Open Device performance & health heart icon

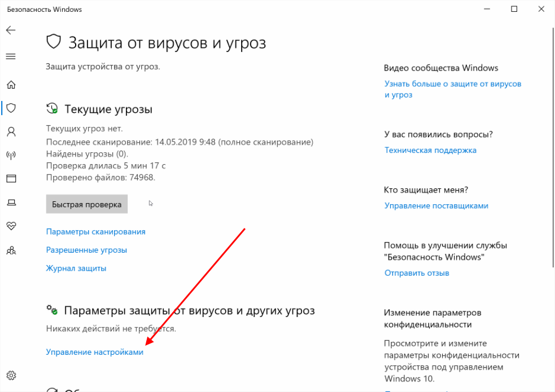11,226
